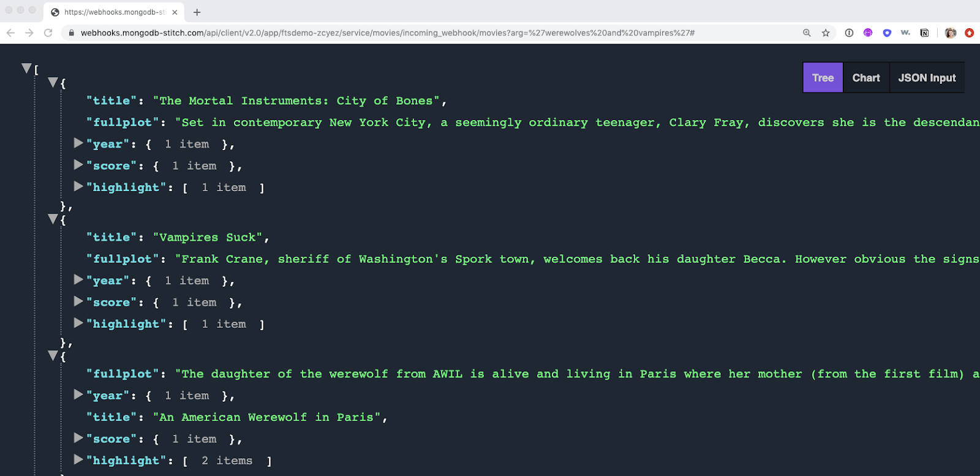Open the purple JSON viewer extension icon
The image size is (980, 476).
tap(868, 33)
